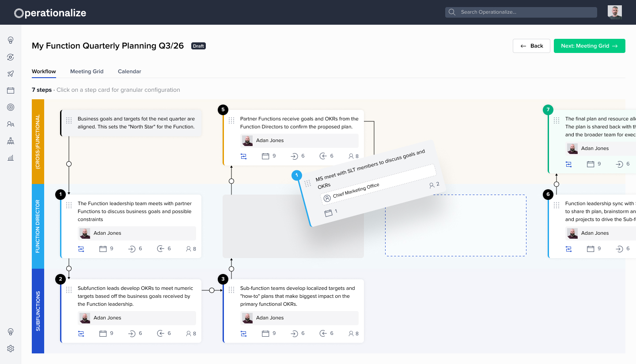This screenshot has width=636, height=364.
Task: Click Chief Marketing Office field on dragged card
Action: click(x=378, y=184)
